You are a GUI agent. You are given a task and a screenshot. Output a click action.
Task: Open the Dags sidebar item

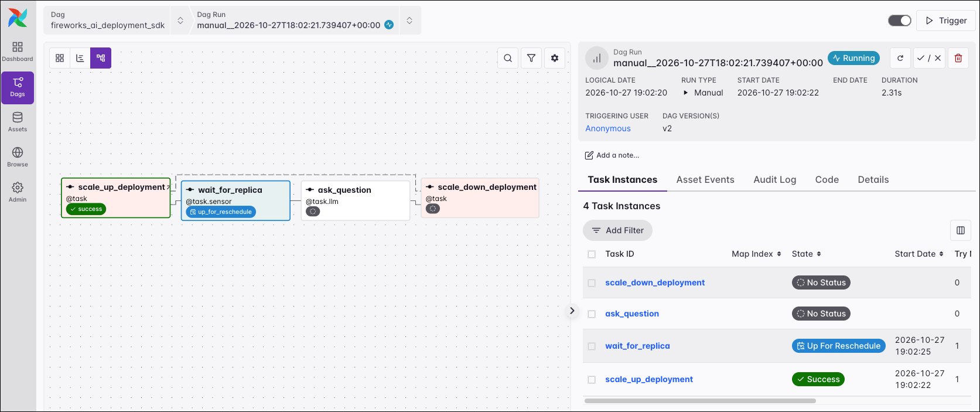pos(18,87)
